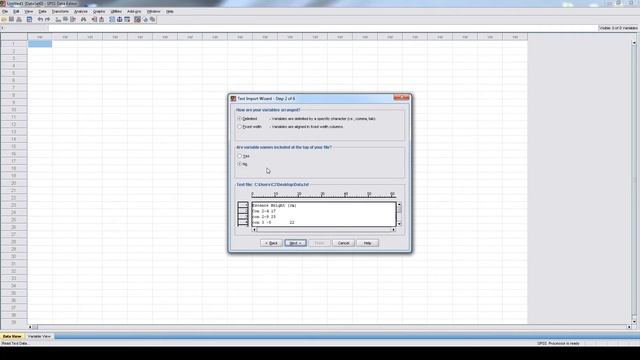Screen dimensions: 640x360
Task: Open the Window menu
Action: click(x=153, y=11)
